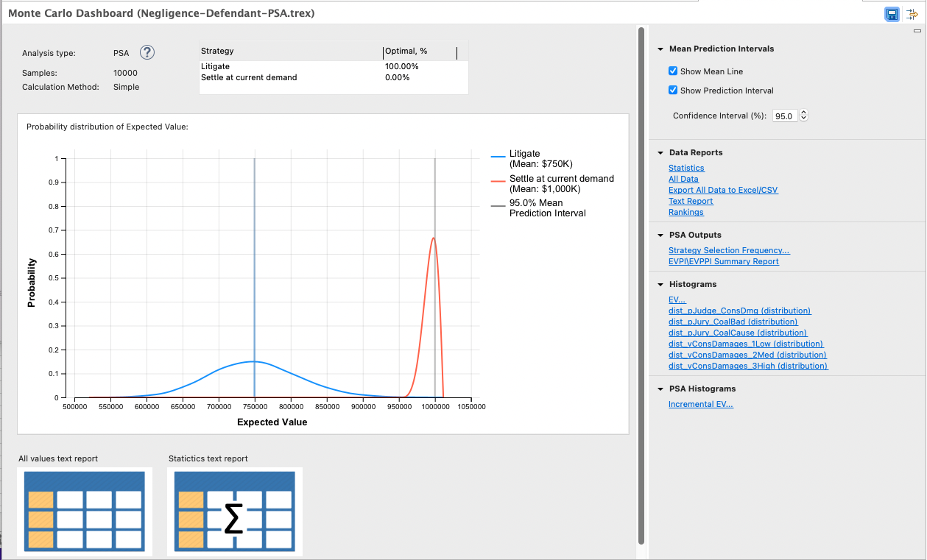The width and height of the screenshot is (927, 560).
Task: Uncheck Show Prediction Interval
Action: 673,91
